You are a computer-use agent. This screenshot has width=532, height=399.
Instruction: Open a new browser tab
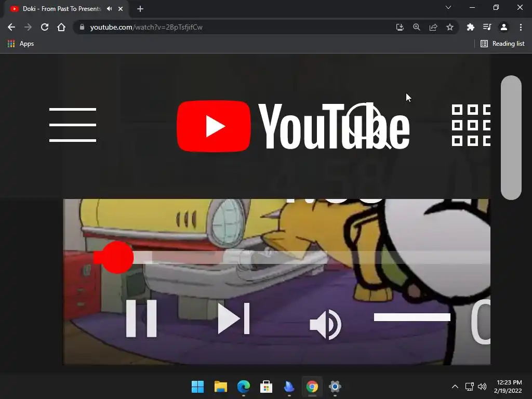[140, 9]
